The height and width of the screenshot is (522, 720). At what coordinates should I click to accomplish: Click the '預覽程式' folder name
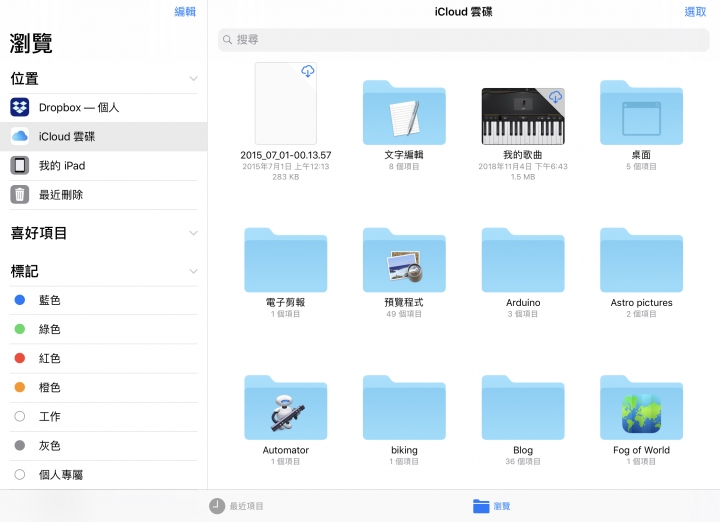(x=404, y=303)
